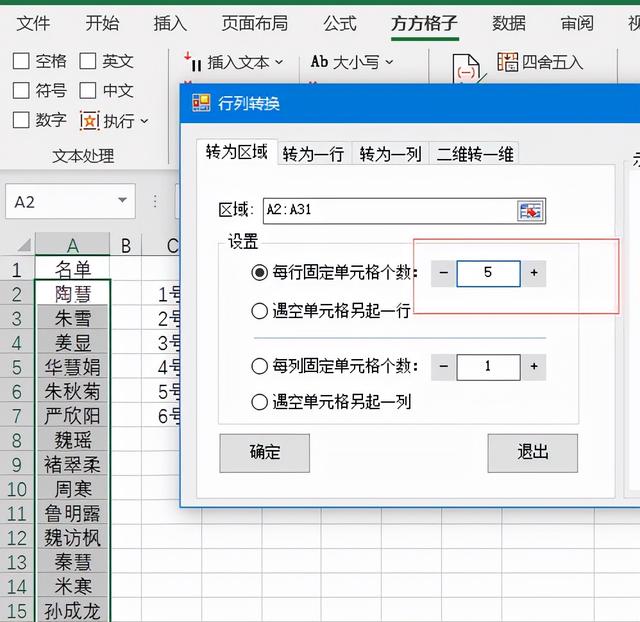
Task: Decrease 每行固定单元格个数 with minus button
Action: 443,273
